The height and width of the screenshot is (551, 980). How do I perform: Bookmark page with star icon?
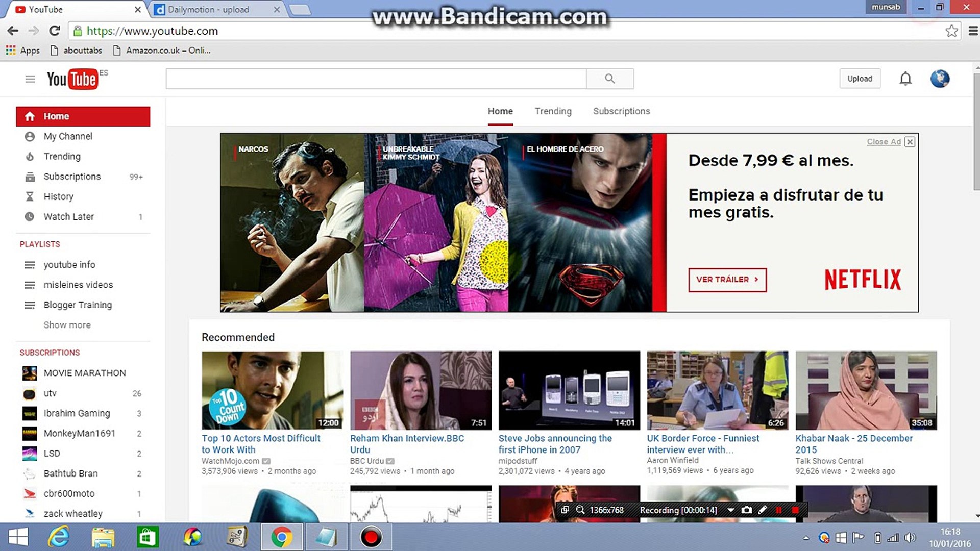(x=951, y=31)
